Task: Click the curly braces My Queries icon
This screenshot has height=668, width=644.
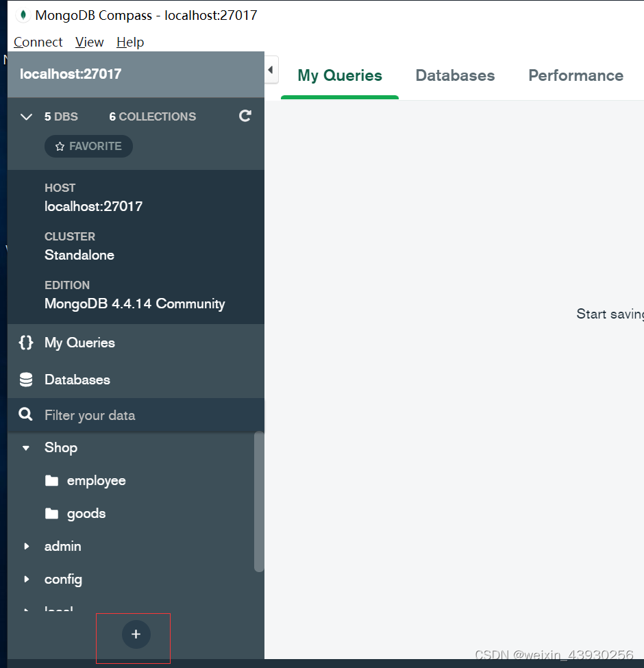Action: 26,343
